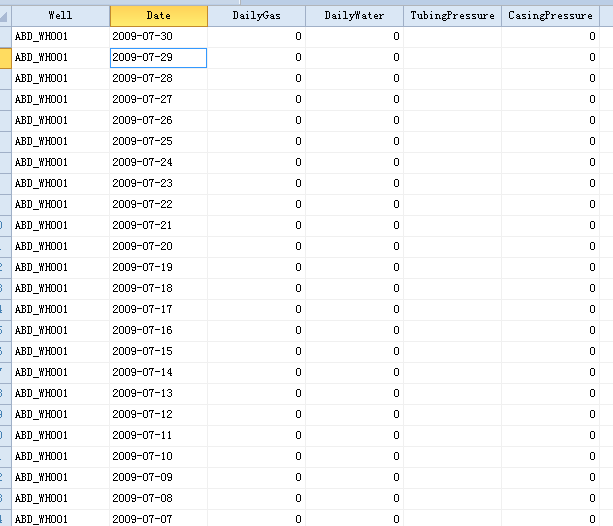Click the date cell 2009-07-23
The image size is (613, 526).
pos(159,184)
